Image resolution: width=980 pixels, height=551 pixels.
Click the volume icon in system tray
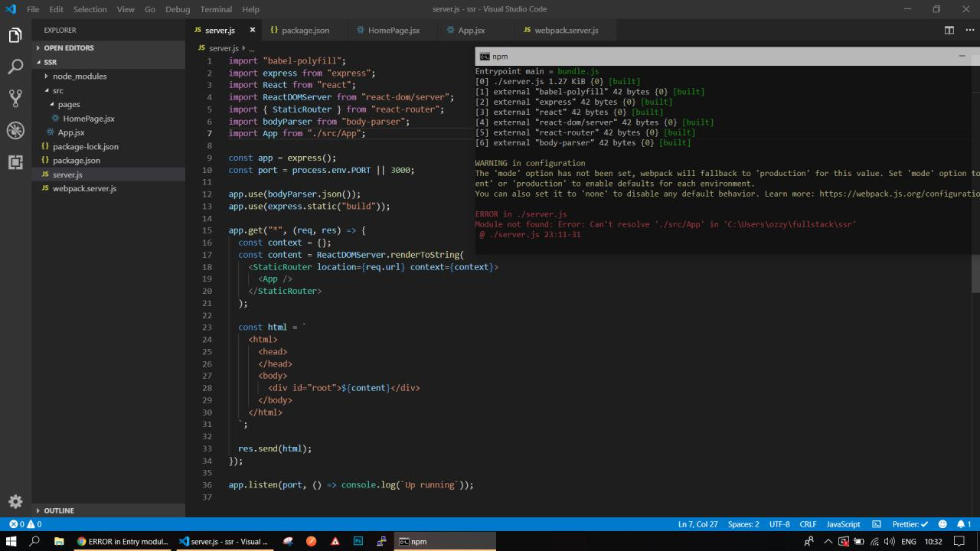coord(889,541)
